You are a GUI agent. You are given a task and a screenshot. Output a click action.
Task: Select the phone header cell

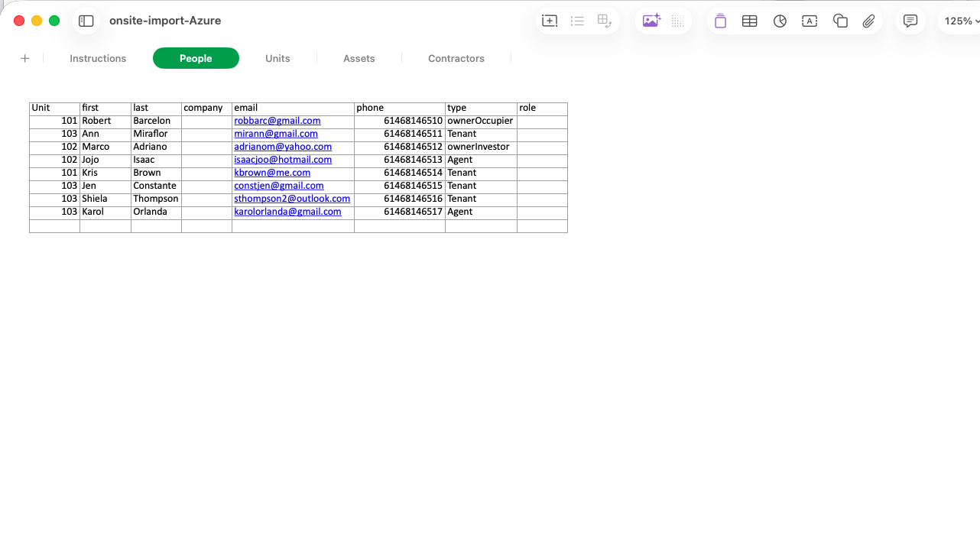pyautogui.click(x=400, y=109)
